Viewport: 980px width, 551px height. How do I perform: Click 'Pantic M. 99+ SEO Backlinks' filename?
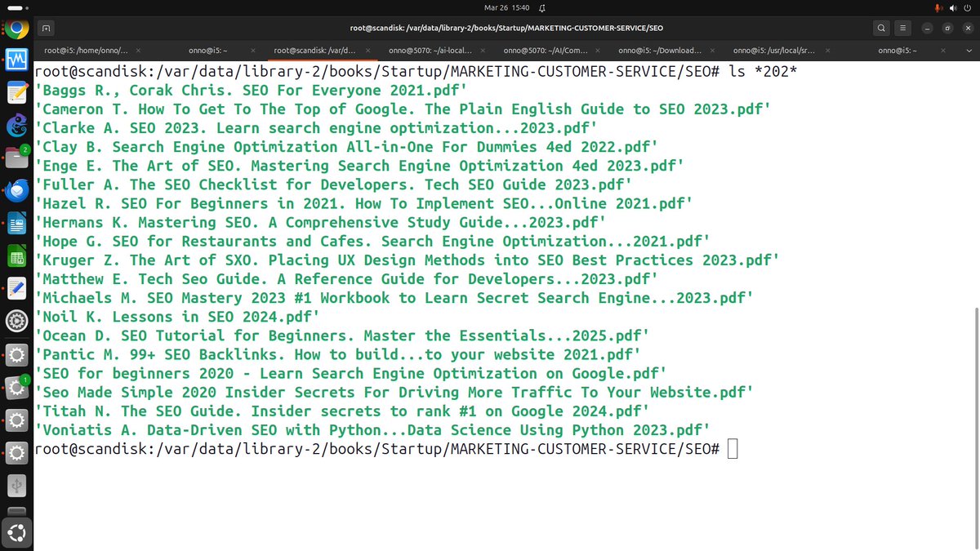pyautogui.click(x=337, y=354)
